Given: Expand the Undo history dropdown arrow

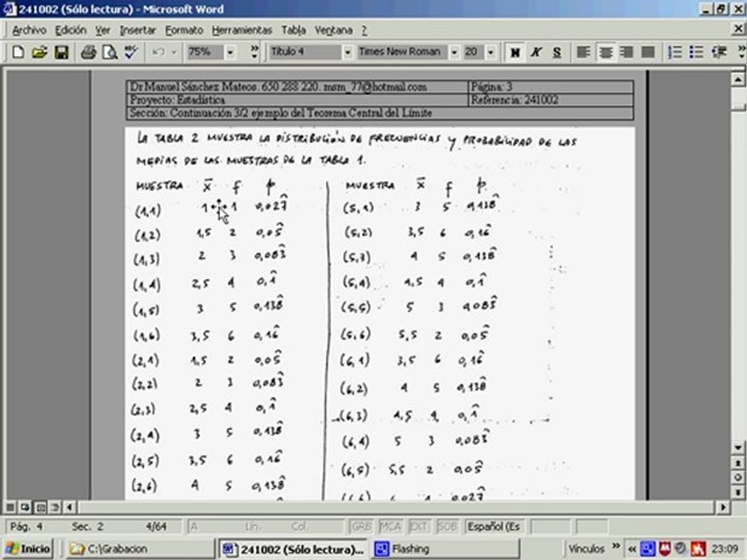Looking at the screenshot, I should pos(174,52).
